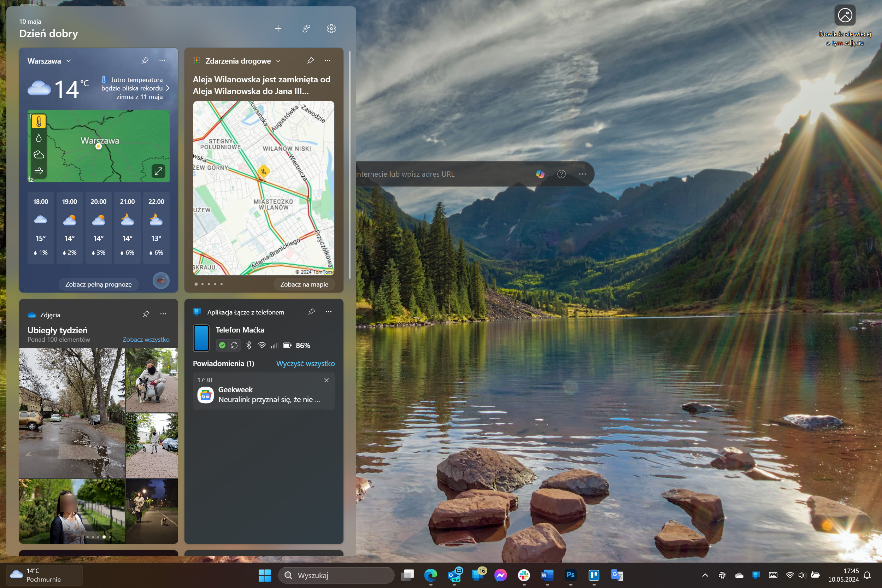Screen dimensions: 882x588
Task: Open phone link widget more options
Action: click(x=329, y=312)
